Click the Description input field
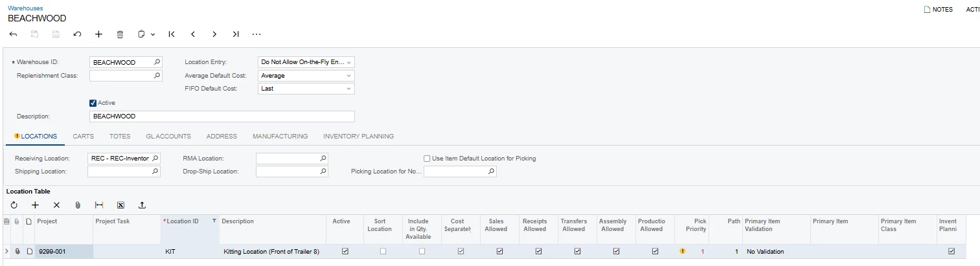The width and height of the screenshot is (980, 266). point(222,116)
